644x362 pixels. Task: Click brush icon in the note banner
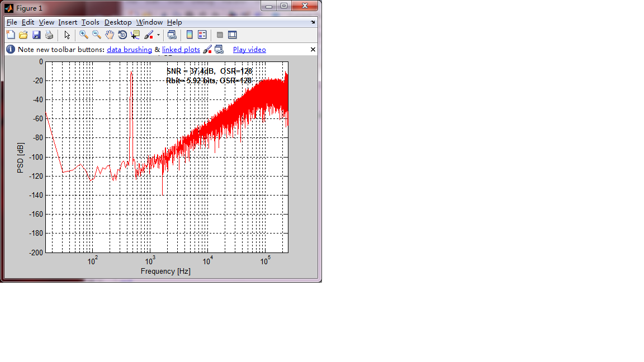[207, 50]
